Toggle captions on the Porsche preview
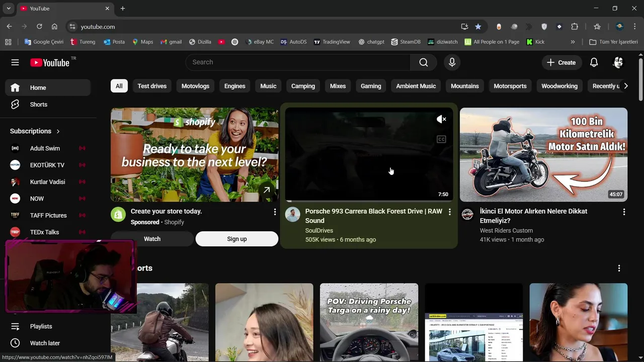Image resolution: width=644 pixels, height=362 pixels. coord(441,139)
